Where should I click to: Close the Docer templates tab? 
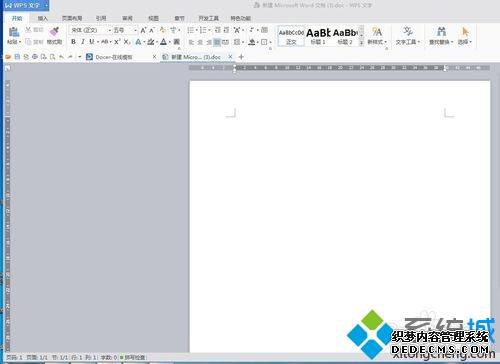pos(154,57)
